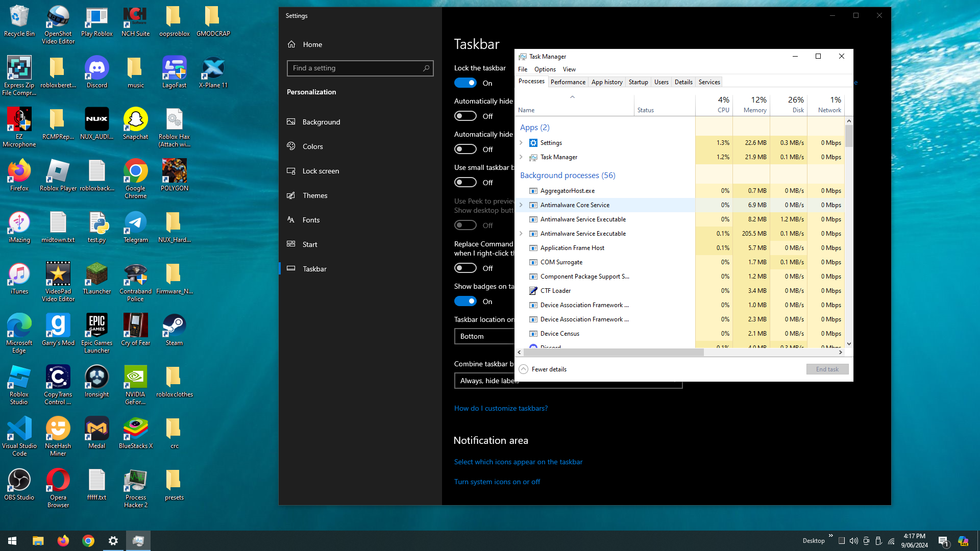The width and height of the screenshot is (980, 551).
Task: Expand Antimalware Core Service process
Action: pyautogui.click(x=521, y=205)
